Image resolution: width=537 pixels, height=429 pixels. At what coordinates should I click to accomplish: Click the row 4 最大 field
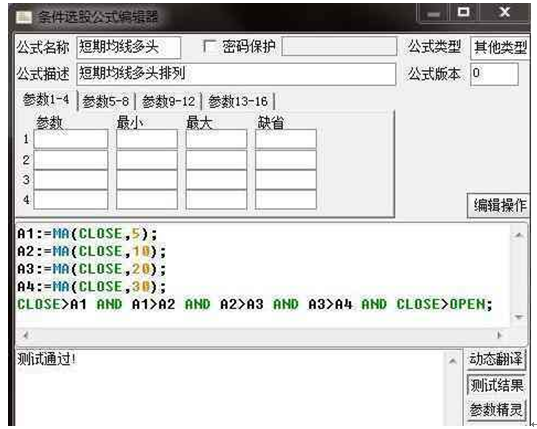pyautogui.click(x=216, y=200)
